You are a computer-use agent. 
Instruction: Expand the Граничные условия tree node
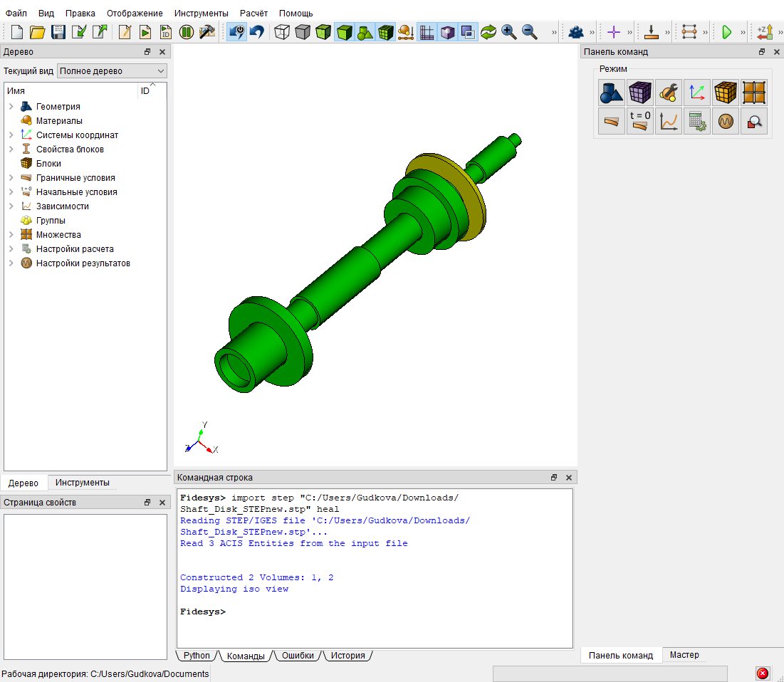(x=11, y=177)
